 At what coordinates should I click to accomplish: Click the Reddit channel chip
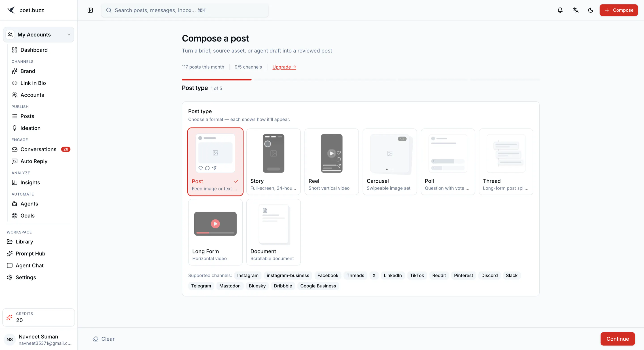(x=439, y=275)
